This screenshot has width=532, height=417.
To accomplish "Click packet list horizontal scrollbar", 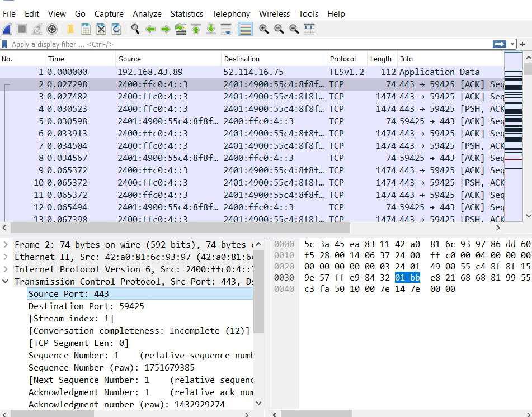I will 181,228.
